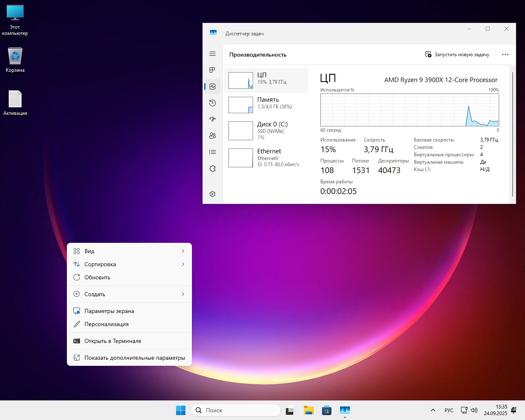Minimize the Task Manager window
This screenshot has width=525, height=420.
click(469, 29)
